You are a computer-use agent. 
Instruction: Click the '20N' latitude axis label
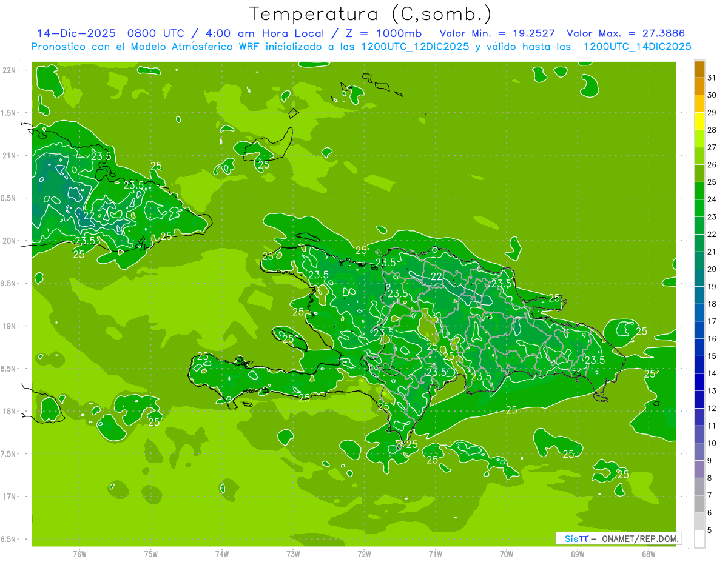[x=10, y=241]
